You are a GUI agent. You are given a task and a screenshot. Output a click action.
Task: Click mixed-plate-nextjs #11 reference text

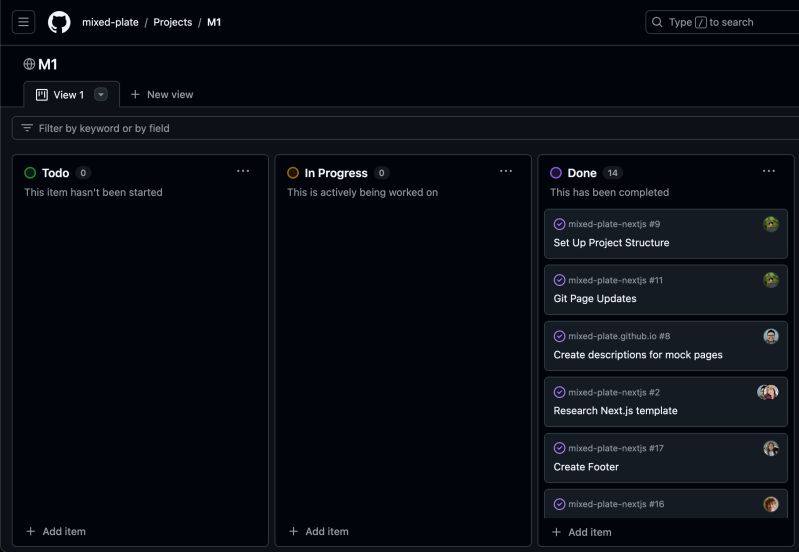click(616, 280)
